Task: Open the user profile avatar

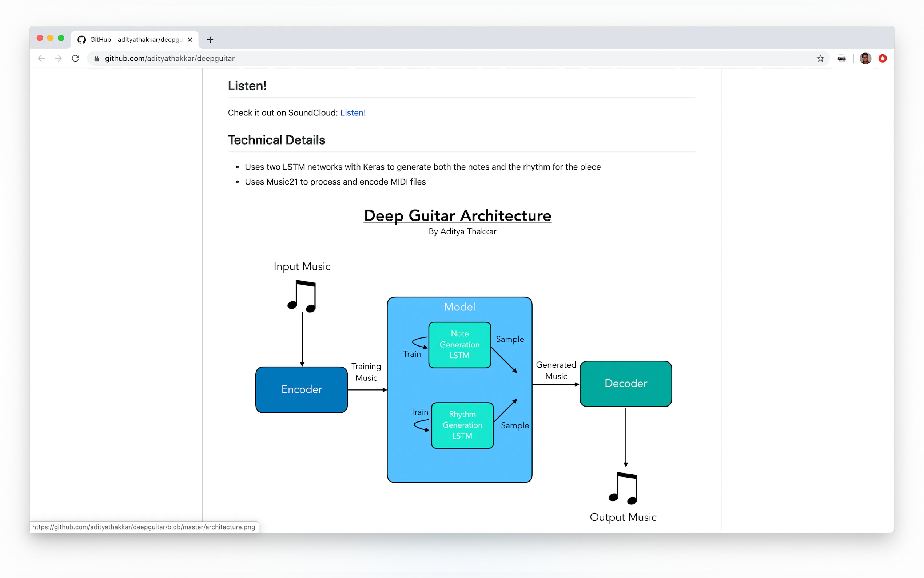Action: pos(865,58)
